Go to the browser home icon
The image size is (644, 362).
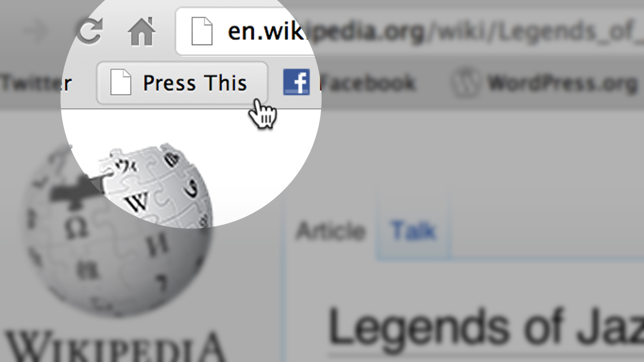tap(141, 32)
